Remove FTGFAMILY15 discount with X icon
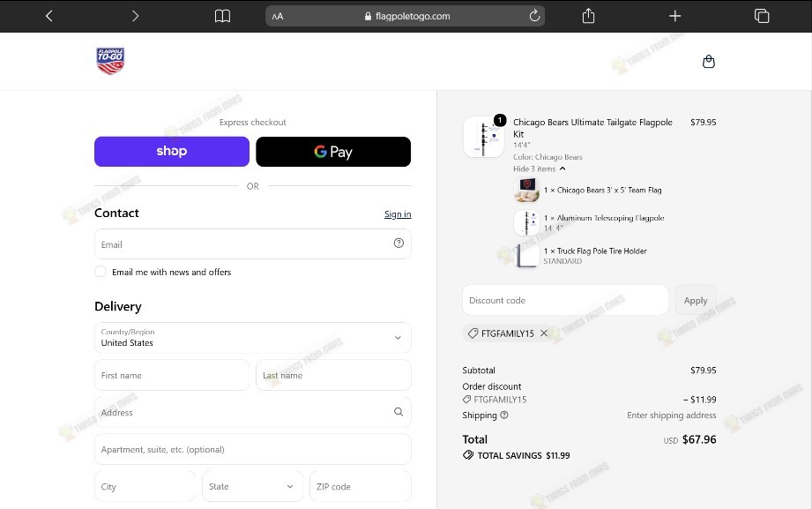 click(x=544, y=333)
